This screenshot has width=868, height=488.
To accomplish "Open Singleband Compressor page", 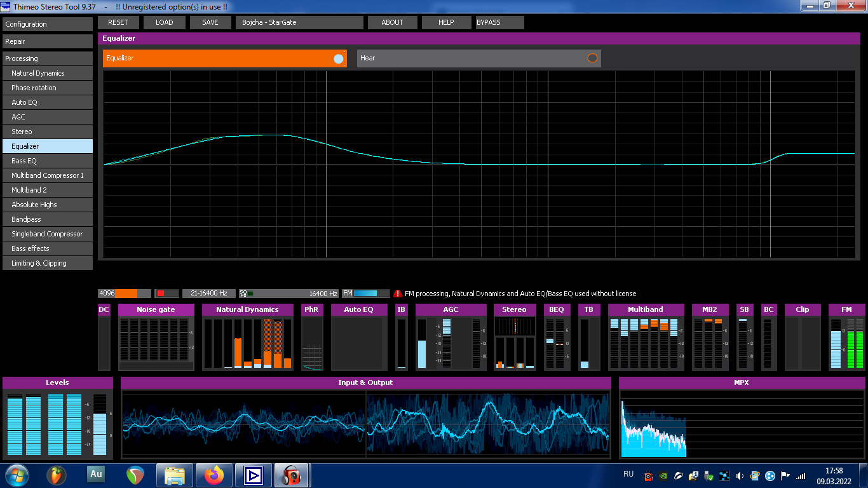I will 48,234.
